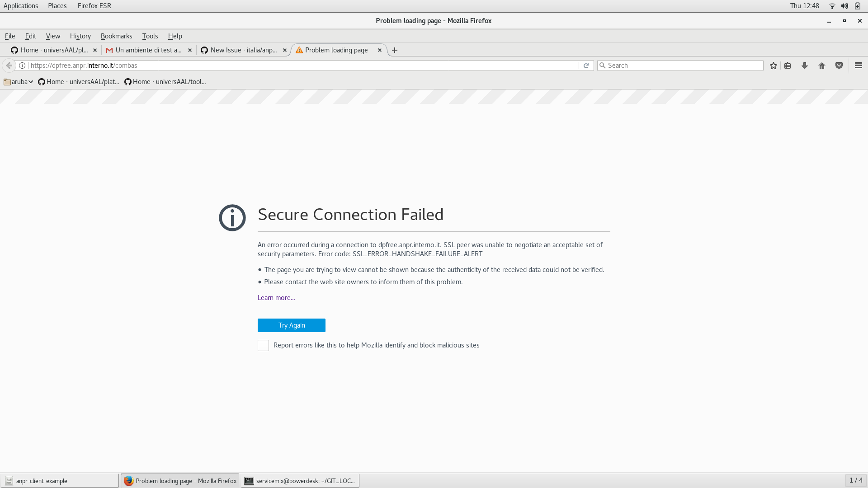Open a new tab with the plus button

[x=394, y=50]
